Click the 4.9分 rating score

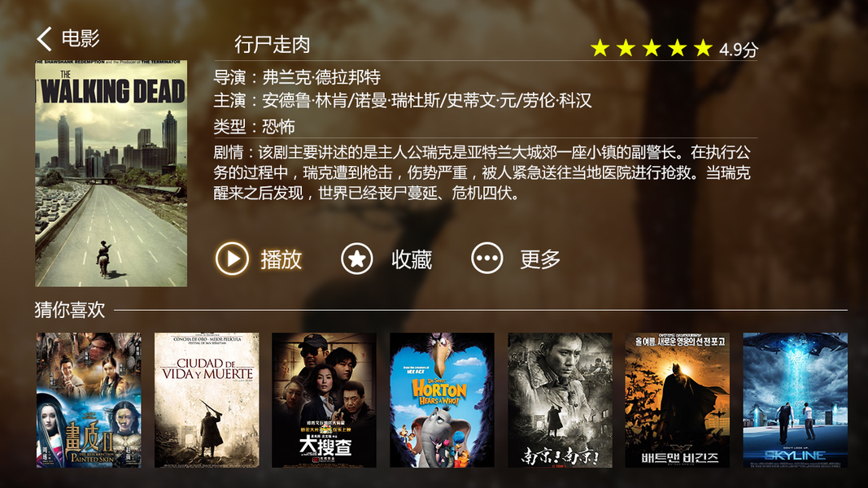point(739,50)
